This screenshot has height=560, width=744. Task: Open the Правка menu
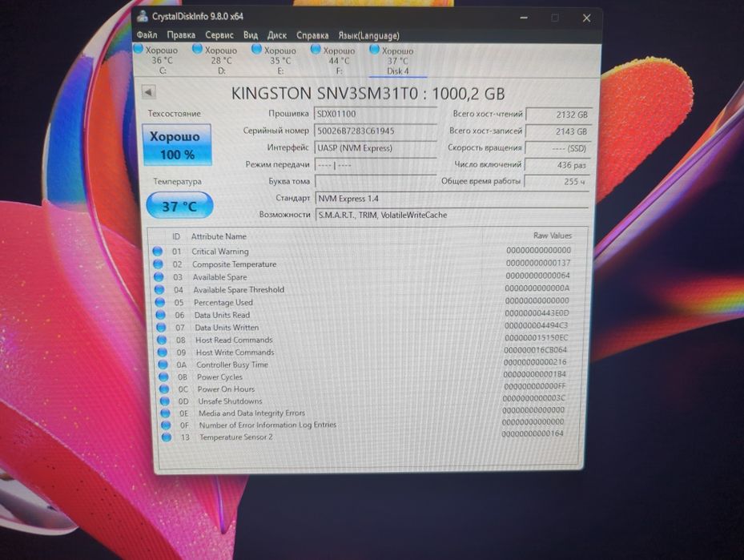[x=181, y=35]
